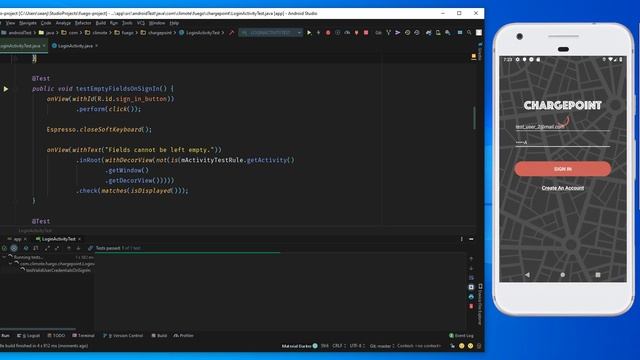Open the Logcat tool window
The image size is (640, 360).
pyautogui.click(x=29, y=336)
